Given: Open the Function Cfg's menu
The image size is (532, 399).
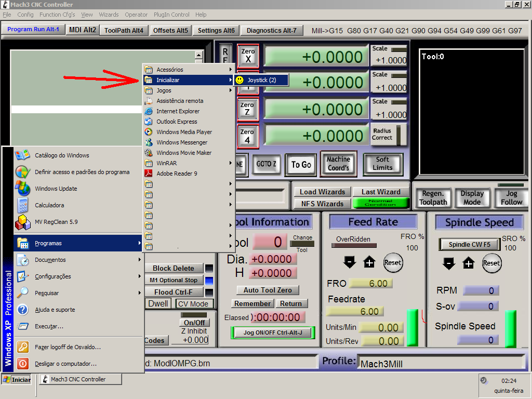Looking at the screenshot, I should pyautogui.click(x=57, y=15).
